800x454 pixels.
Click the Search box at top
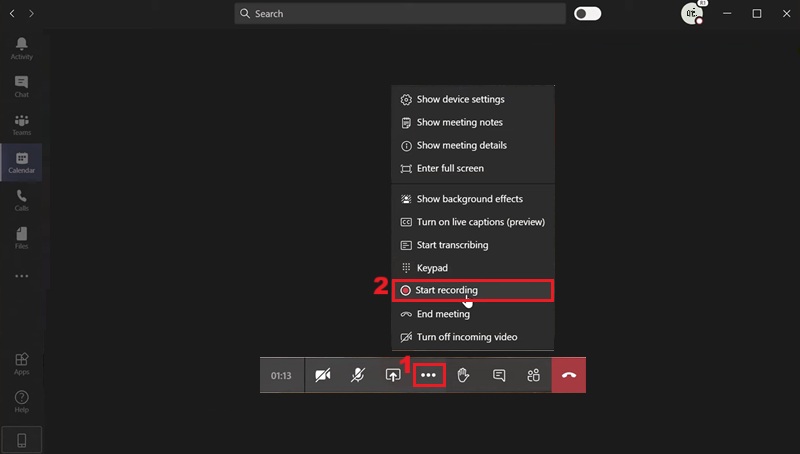tap(400, 14)
